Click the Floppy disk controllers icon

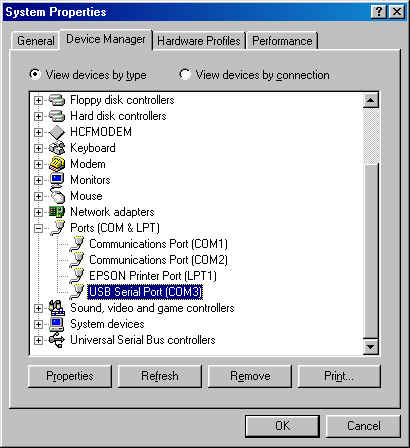coord(57,100)
